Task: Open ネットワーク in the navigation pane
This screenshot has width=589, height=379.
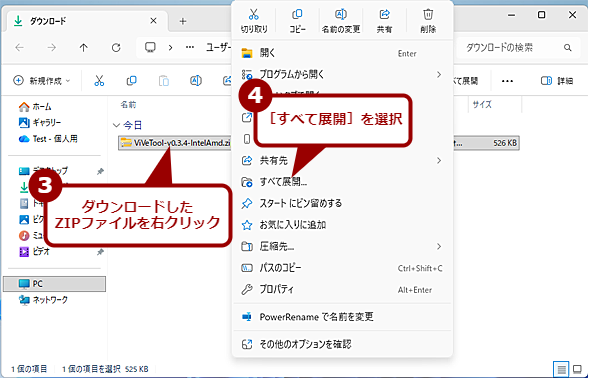Action: pyautogui.click(x=43, y=300)
